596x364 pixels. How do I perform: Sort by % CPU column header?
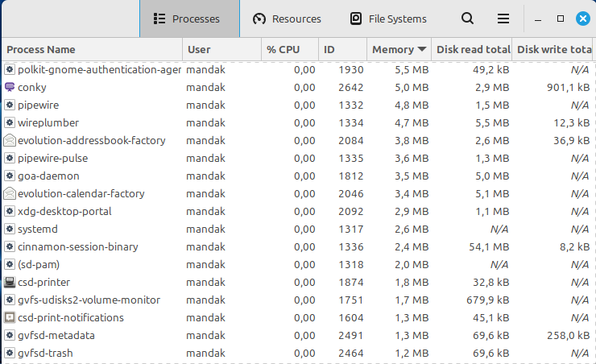[290, 49]
